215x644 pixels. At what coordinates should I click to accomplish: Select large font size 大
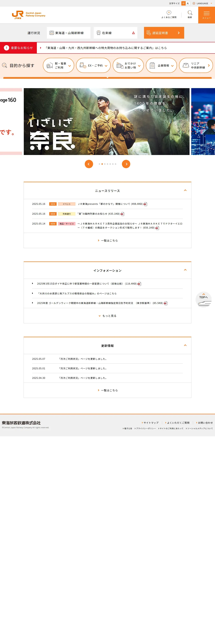188,4
